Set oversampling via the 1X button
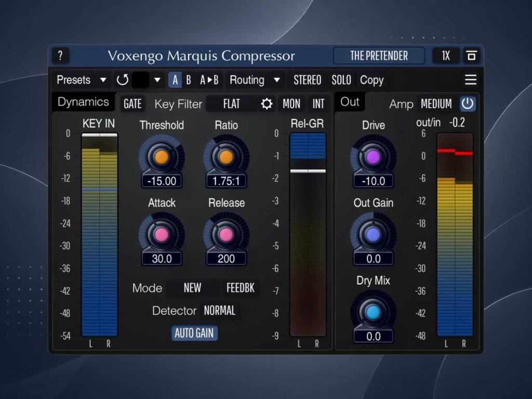The image size is (532, 399). click(x=446, y=56)
